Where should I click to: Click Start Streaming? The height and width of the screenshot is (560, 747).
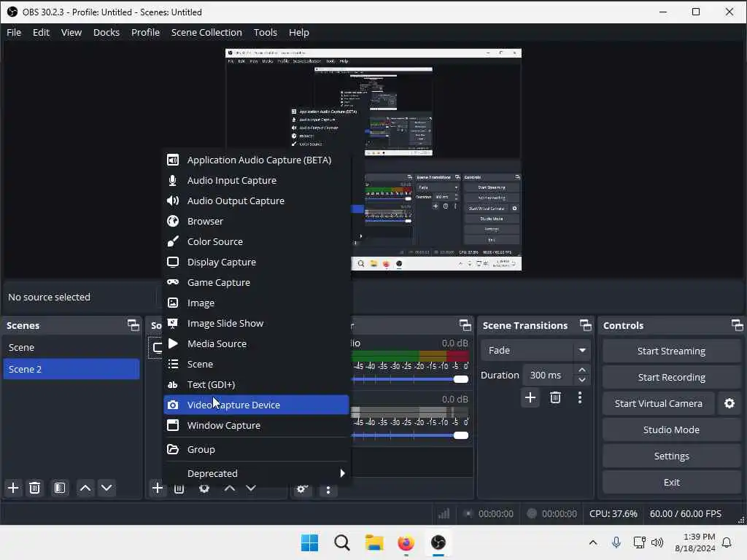pyautogui.click(x=671, y=351)
